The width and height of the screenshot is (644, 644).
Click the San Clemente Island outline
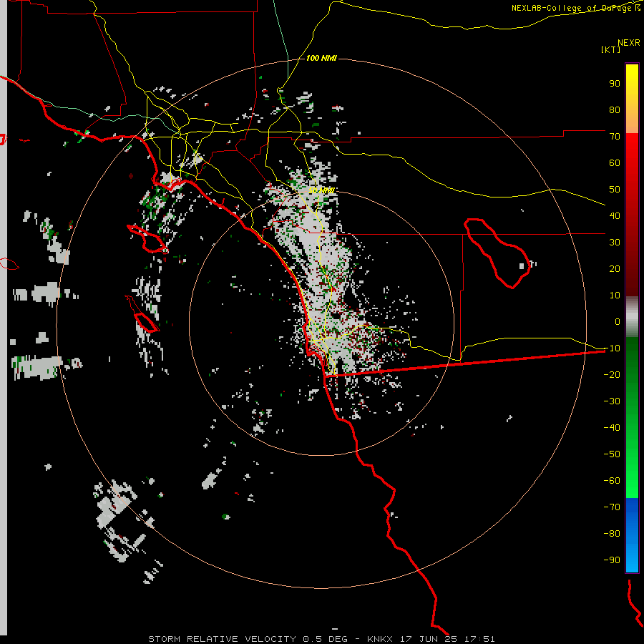tap(142, 313)
